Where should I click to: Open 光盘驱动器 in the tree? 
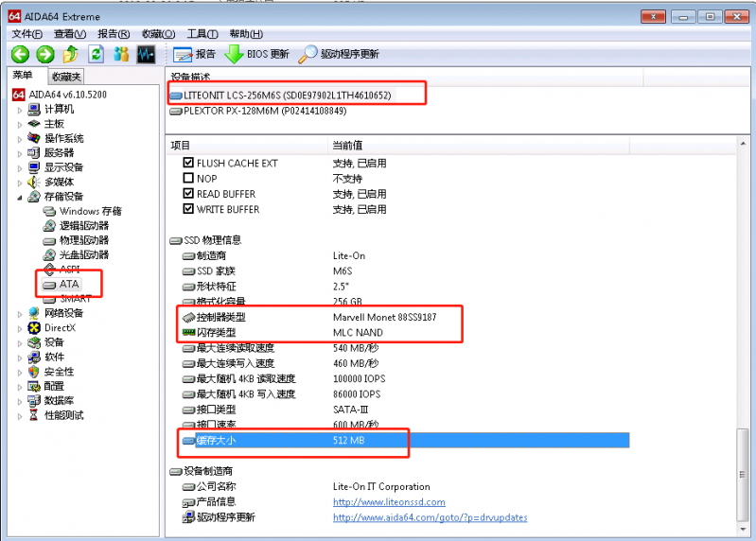point(77,254)
